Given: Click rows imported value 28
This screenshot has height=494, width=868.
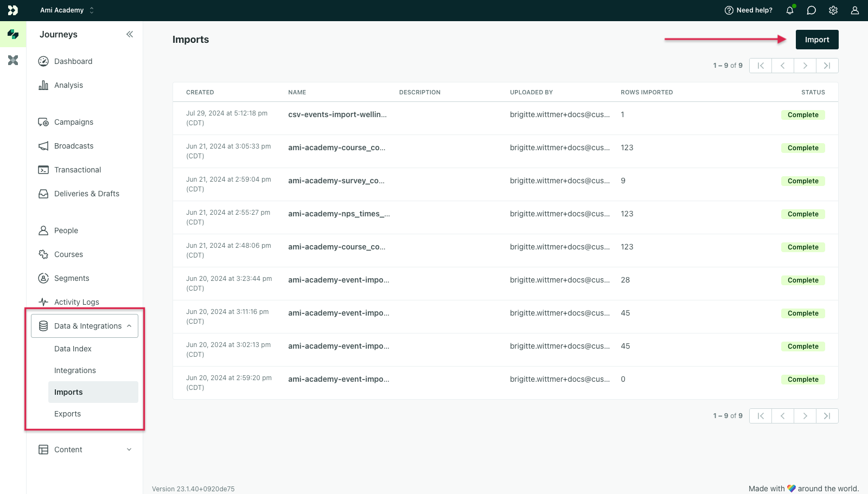Looking at the screenshot, I should tap(626, 280).
